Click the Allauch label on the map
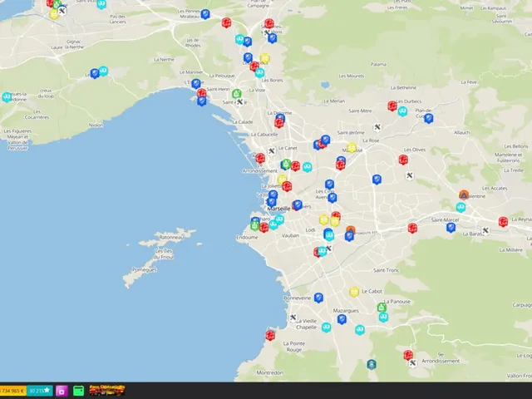Image resolution: width=532 pixels, height=399 pixels. click(462, 133)
